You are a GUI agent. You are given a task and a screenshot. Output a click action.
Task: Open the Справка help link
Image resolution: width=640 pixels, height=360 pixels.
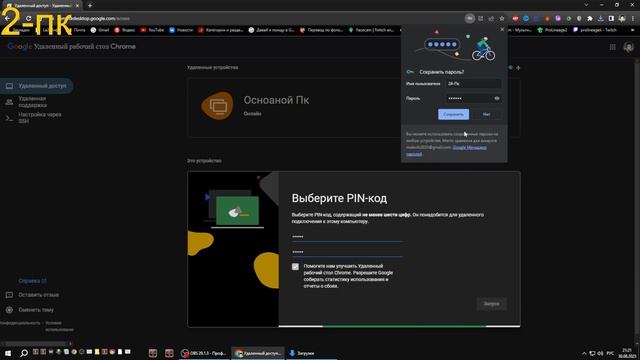click(32, 281)
